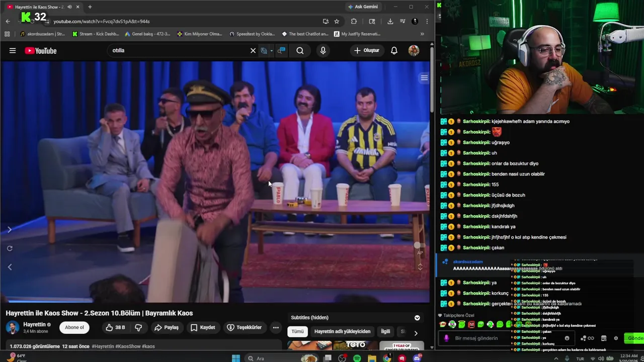Click the playlist queue icon on video
Screen dimensions: 644x362
[424, 77]
